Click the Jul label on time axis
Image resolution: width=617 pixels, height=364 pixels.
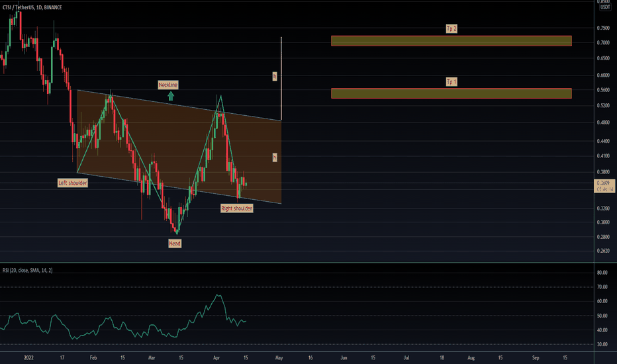coord(406,357)
